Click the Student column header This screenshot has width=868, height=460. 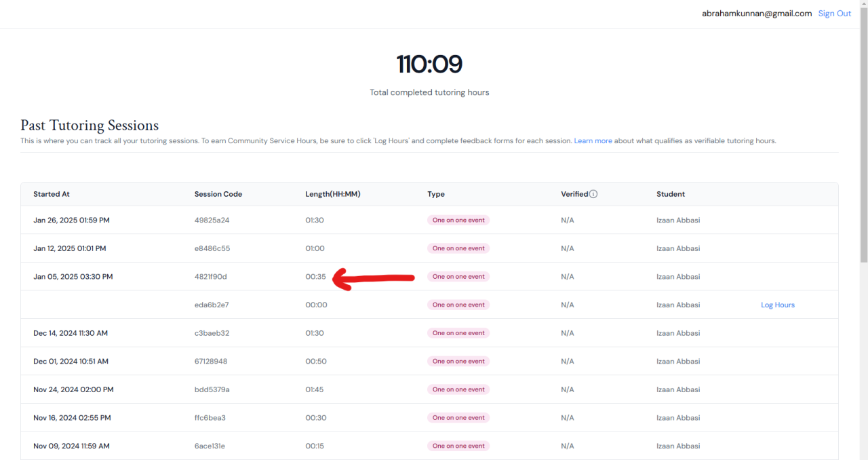(x=671, y=194)
